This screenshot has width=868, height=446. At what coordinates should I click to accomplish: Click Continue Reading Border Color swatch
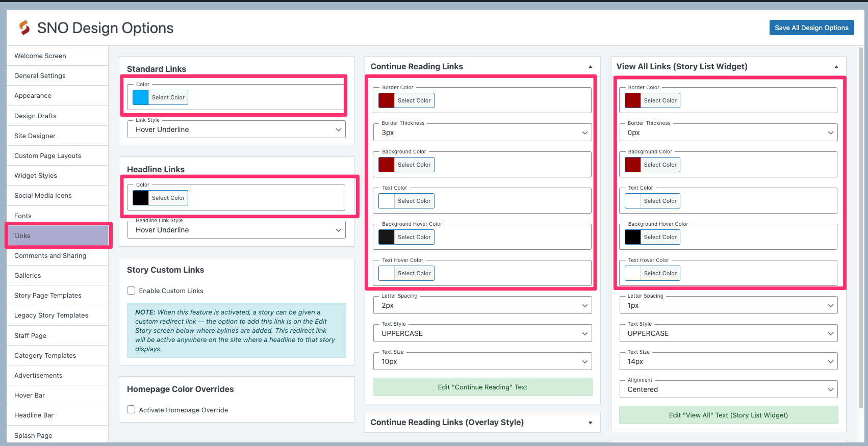(387, 100)
